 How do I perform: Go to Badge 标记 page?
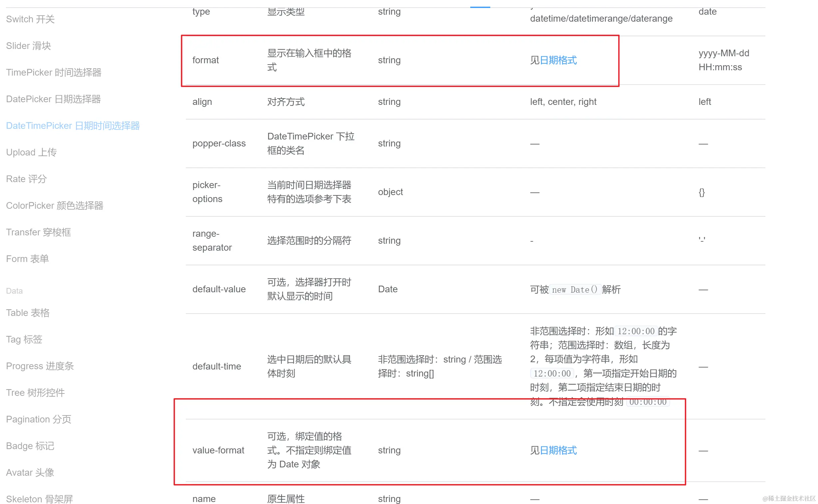[x=30, y=446]
